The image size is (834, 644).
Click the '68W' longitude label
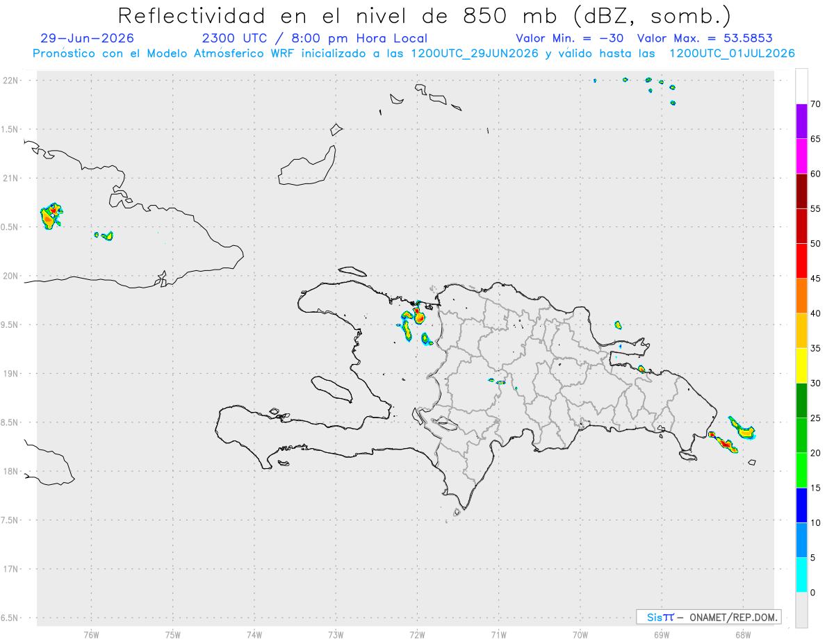[x=742, y=635]
